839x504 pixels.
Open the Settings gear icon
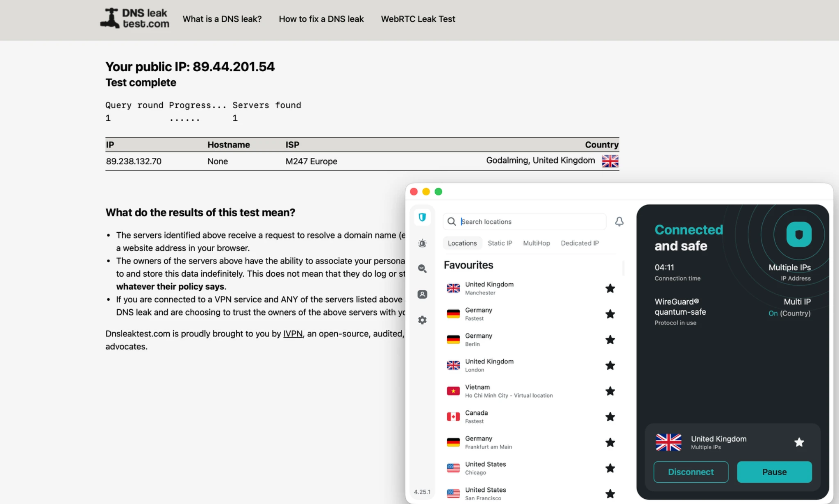click(x=422, y=320)
